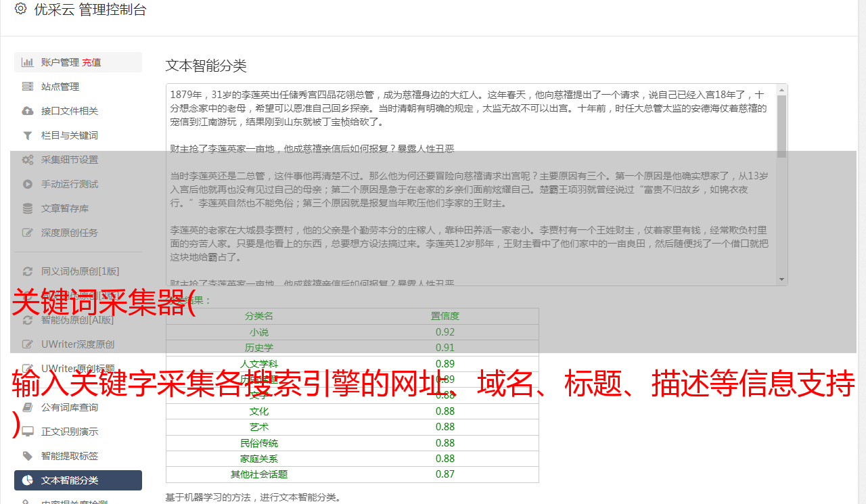Screen dimensions: 866x504
Task: Open 同义词伪原创[1版] in the sidebar
Action: [x=80, y=271]
